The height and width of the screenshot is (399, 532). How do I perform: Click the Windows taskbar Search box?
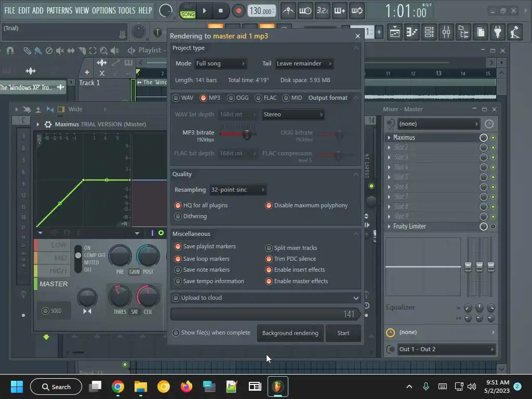[x=56, y=387]
